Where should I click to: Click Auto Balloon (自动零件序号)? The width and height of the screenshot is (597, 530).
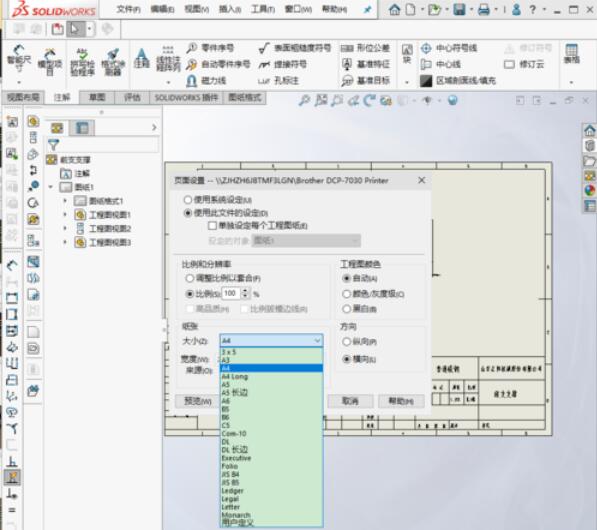pyautogui.click(x=218, y=64)
